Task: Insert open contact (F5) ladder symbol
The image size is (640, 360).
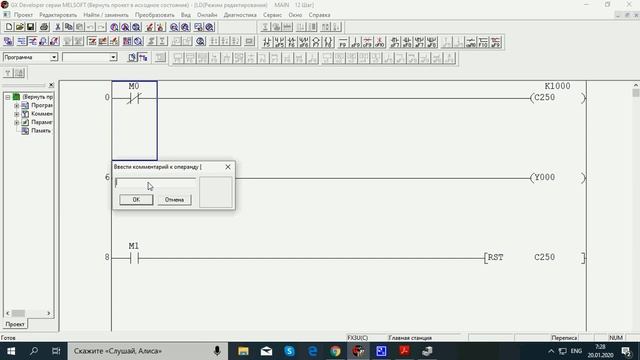Action: coord(267,42)
